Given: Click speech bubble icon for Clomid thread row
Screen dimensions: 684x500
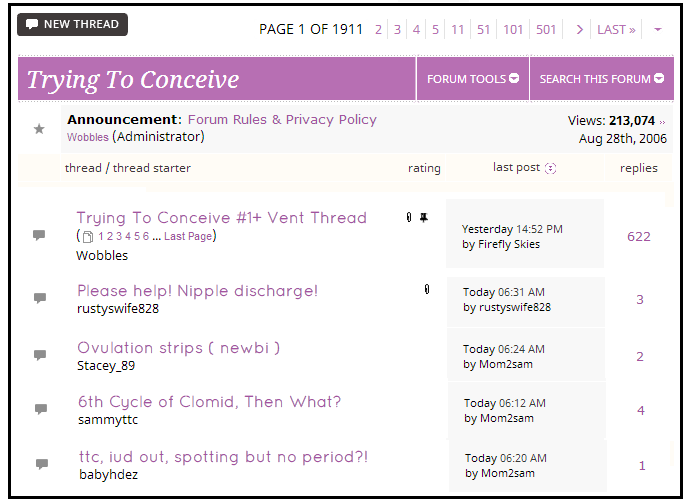Looking at the screenshot, I should tap(41, 409).
